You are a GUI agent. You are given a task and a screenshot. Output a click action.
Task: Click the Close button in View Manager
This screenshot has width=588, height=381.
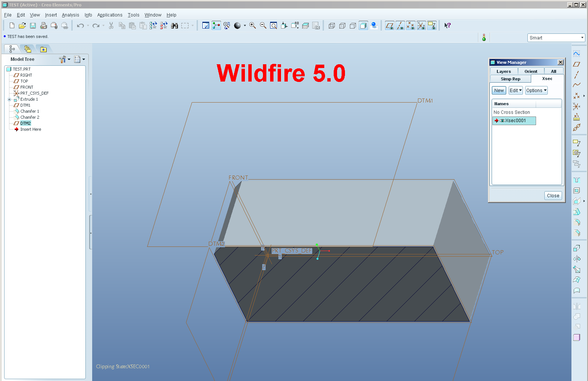(x=553, y=196)
